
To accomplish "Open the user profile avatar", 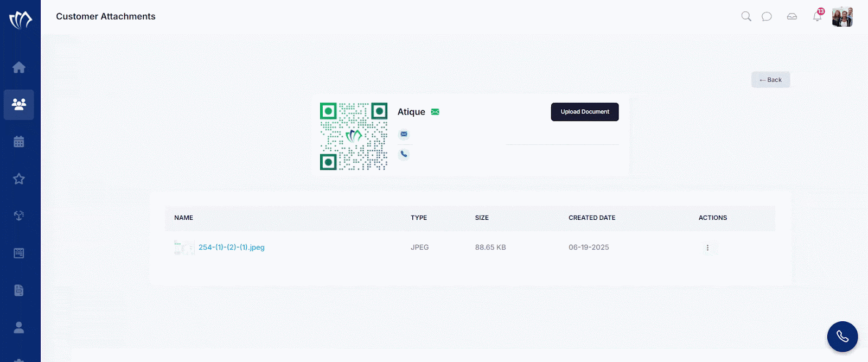I will 843,17.
